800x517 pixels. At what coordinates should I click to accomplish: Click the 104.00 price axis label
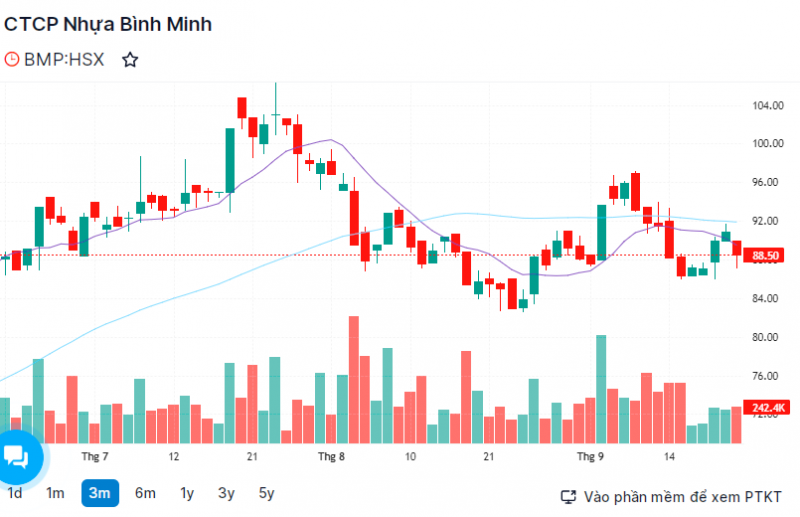coord(767,105)
